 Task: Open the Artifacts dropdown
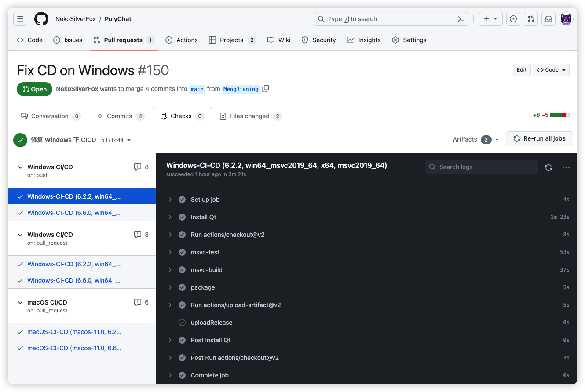click(476, 139)
